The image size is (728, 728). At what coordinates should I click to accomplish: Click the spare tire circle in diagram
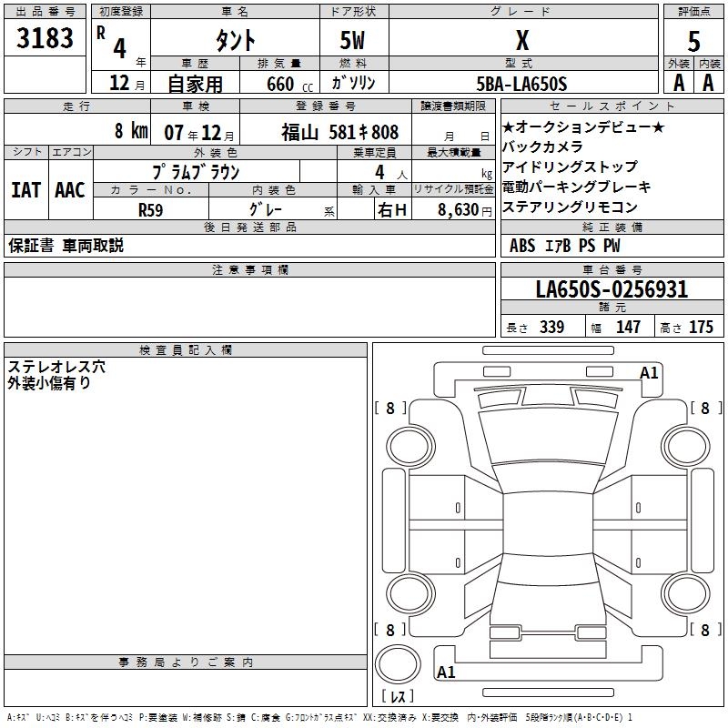coord(398,664)
